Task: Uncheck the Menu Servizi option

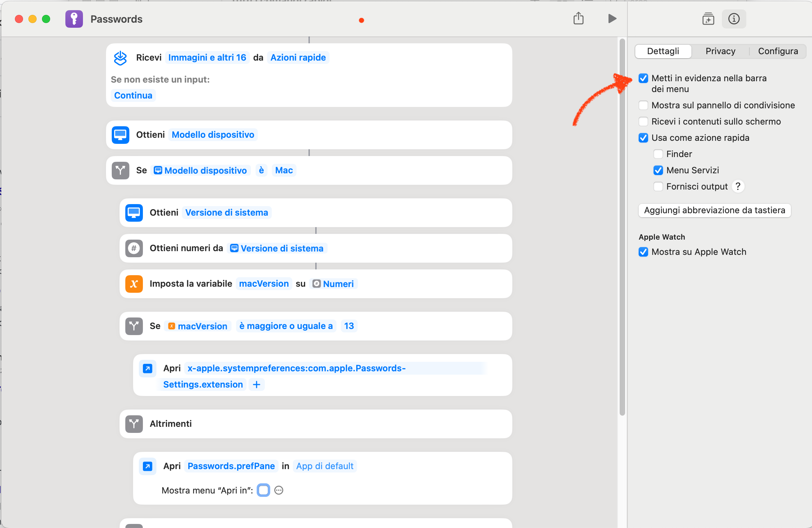Action: 658,170
